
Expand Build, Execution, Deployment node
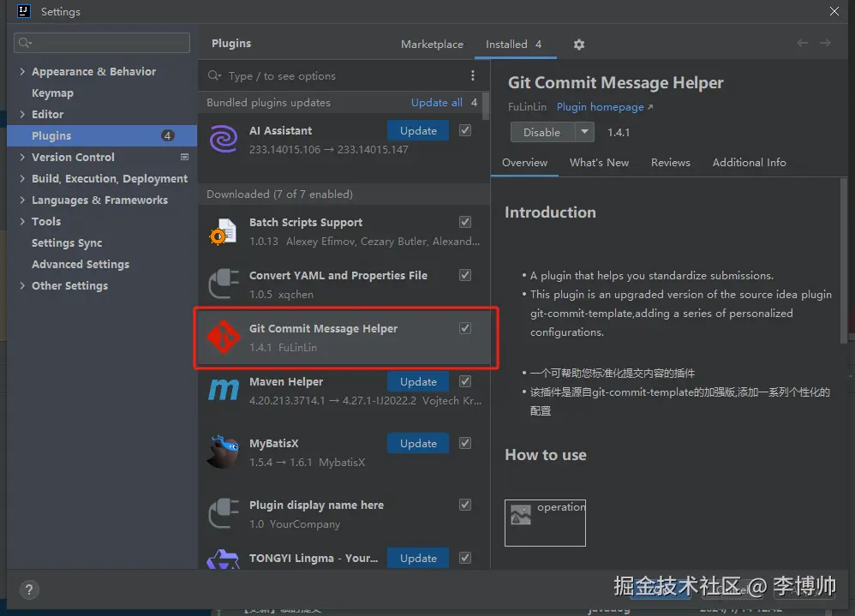coord(22,178)
